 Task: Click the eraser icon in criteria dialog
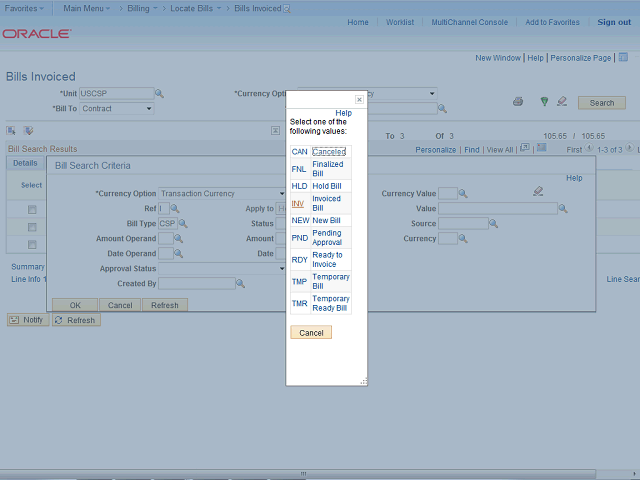coord(538,191)
